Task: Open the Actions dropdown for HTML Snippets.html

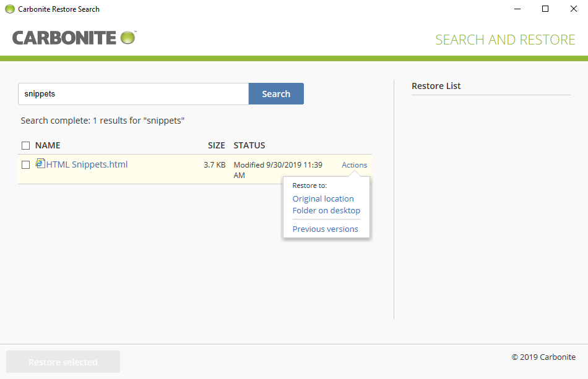Action: tap(354, 164)
